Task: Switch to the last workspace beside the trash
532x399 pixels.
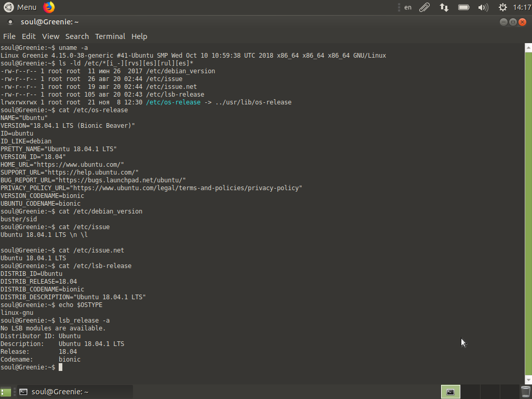Action: (510, 392)
